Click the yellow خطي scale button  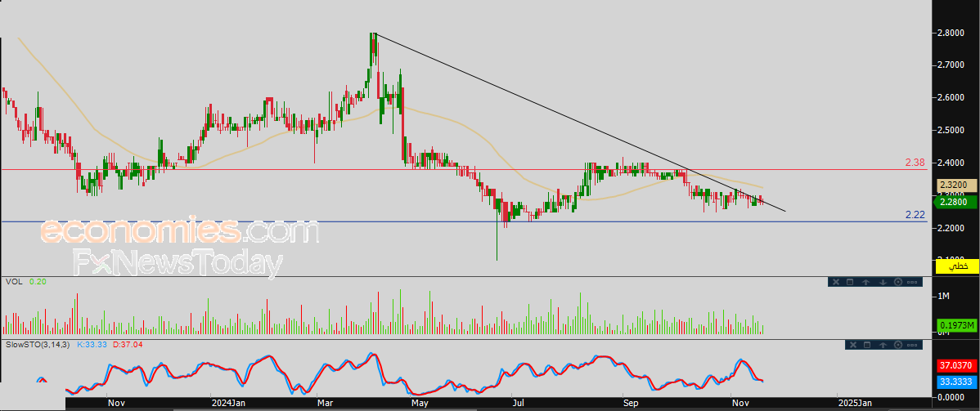pos(957,266)
